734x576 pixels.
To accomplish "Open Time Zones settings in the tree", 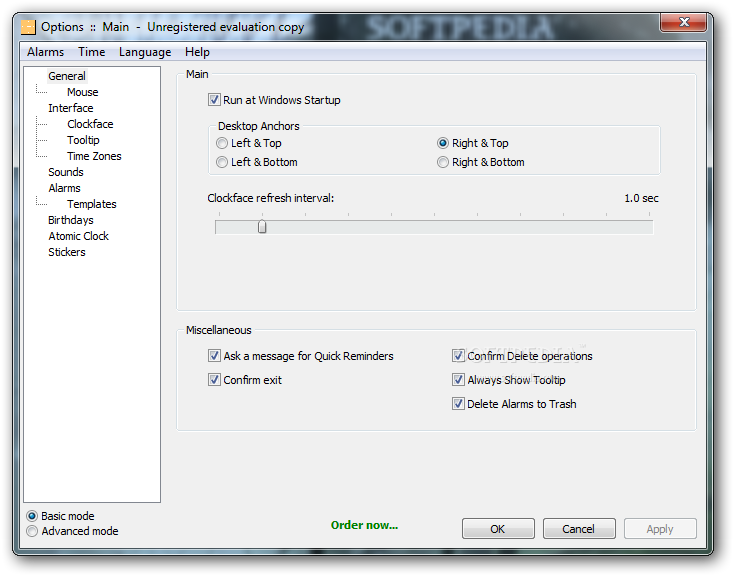I will (94, 156).
